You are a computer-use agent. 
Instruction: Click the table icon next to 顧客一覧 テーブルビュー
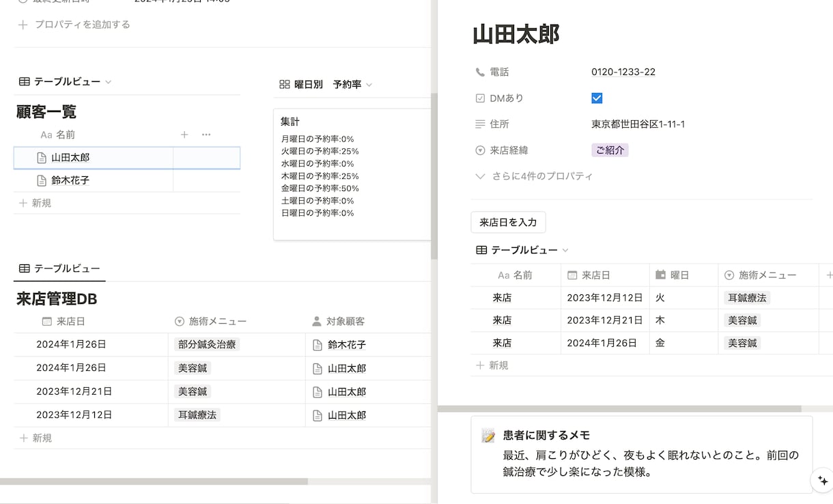(24, 81)
